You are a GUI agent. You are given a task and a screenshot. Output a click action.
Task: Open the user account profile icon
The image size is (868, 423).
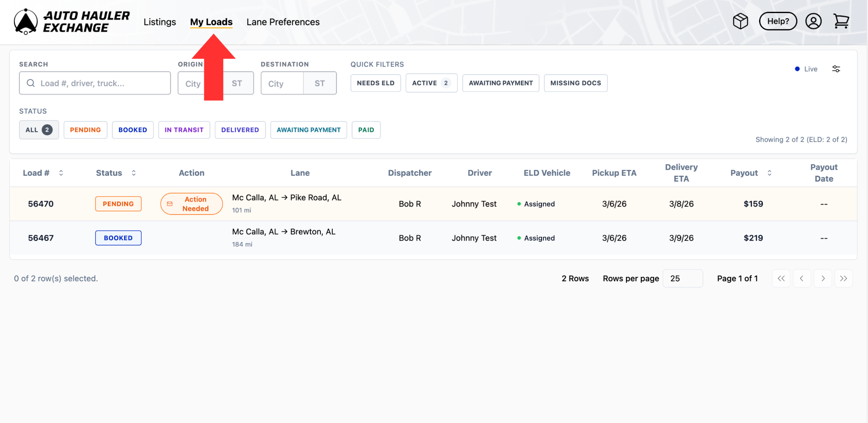point(813,21)
